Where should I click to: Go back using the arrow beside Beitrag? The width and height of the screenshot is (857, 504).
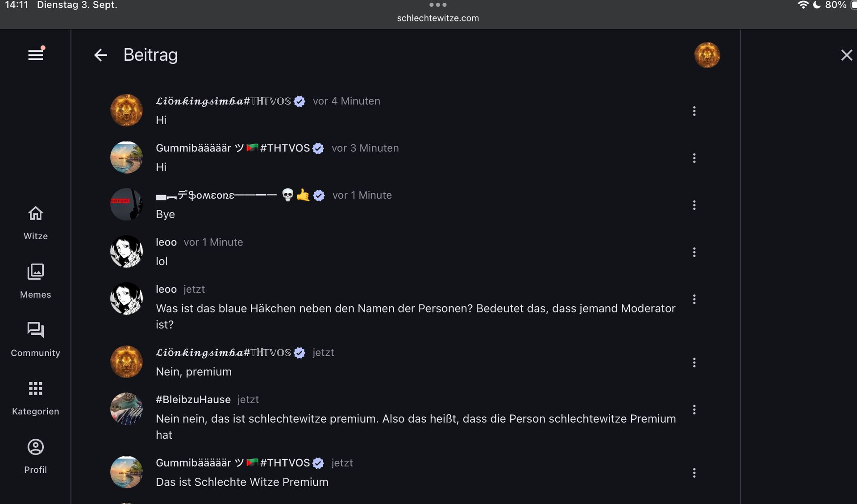pyautogui.click(x=101, y=55)
